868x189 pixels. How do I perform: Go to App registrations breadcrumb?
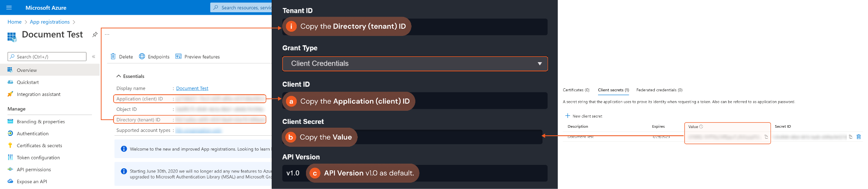click(50, 22)
